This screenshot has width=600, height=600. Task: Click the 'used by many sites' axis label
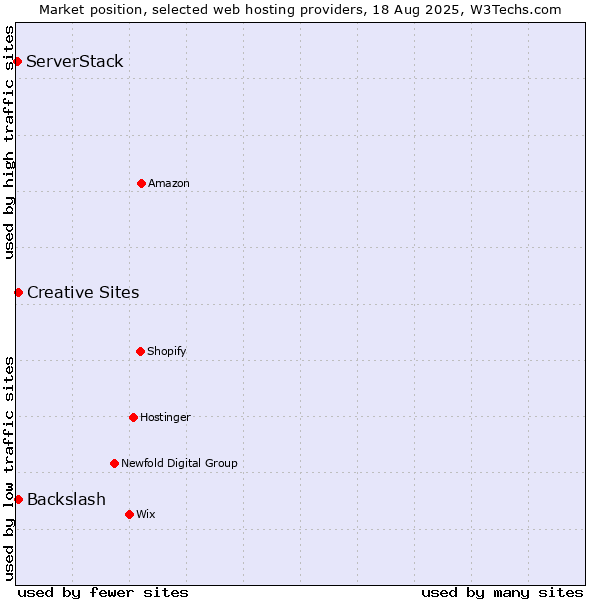tap(502, 593)
